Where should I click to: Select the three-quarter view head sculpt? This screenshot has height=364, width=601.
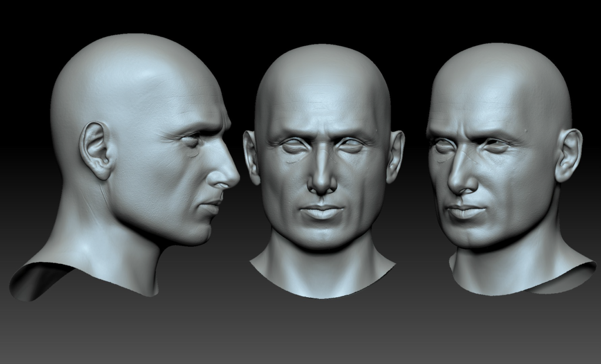(x=510, y=168)
